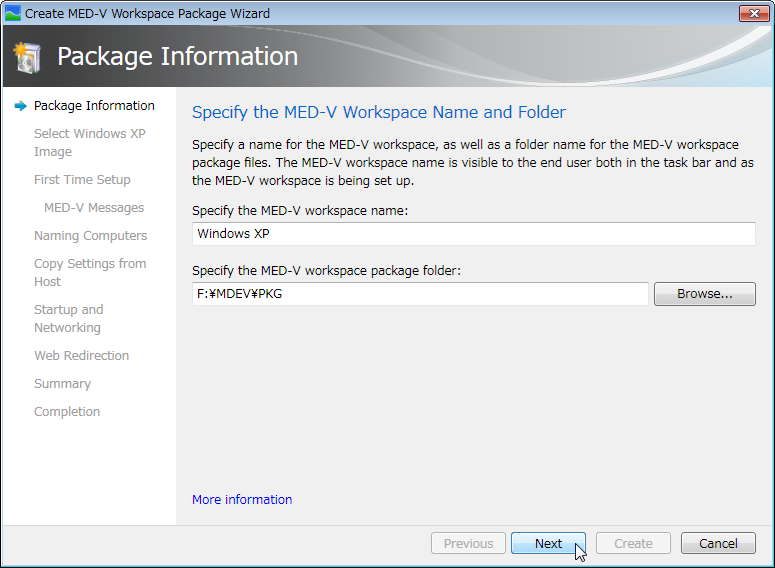The width and height of the screenshot is (775, 568).
Task: Cancel the package wizard
Action: click(x=718, y=543)
